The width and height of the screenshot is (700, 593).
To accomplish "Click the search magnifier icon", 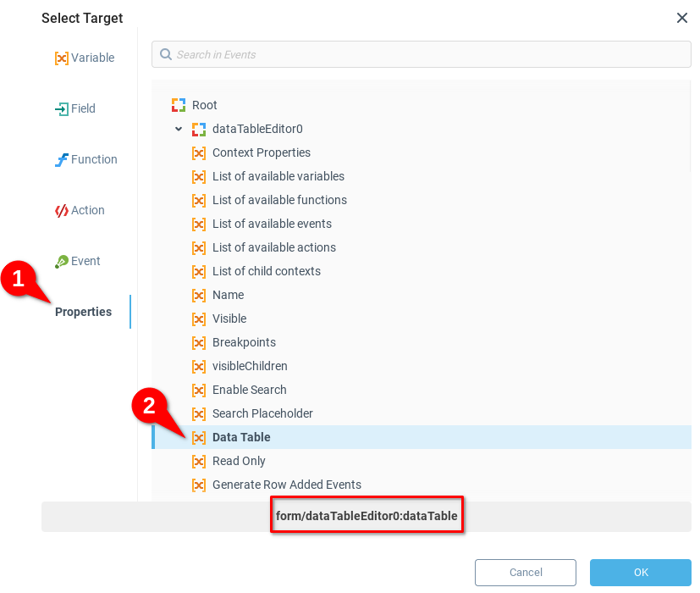I will (x=166, y=54).
